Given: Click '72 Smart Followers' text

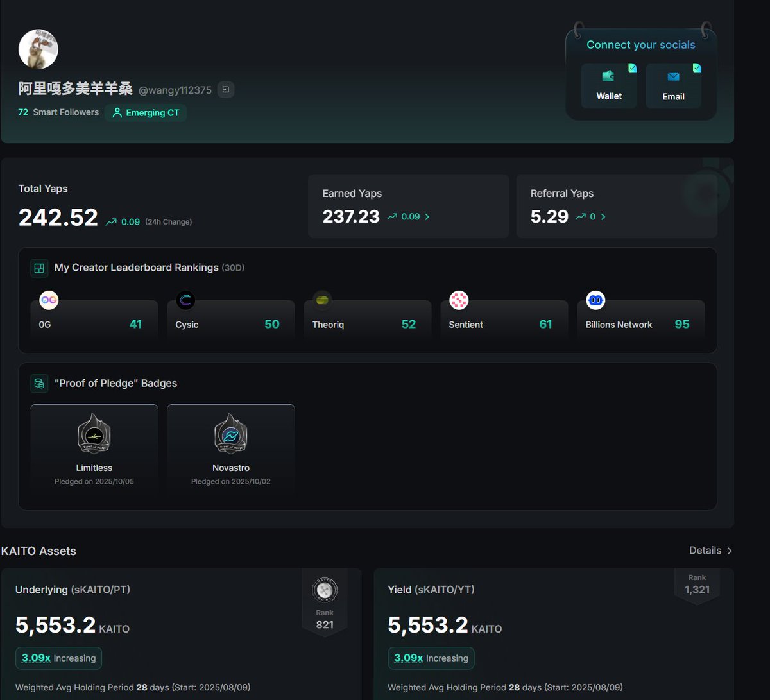Looking at the screenshot, I should coord(58,112).
